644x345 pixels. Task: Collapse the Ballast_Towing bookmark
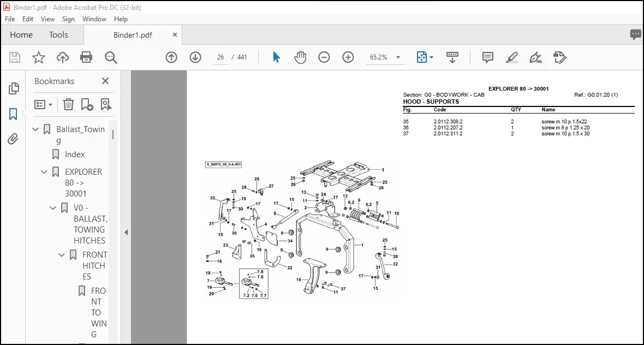point(35,129)
